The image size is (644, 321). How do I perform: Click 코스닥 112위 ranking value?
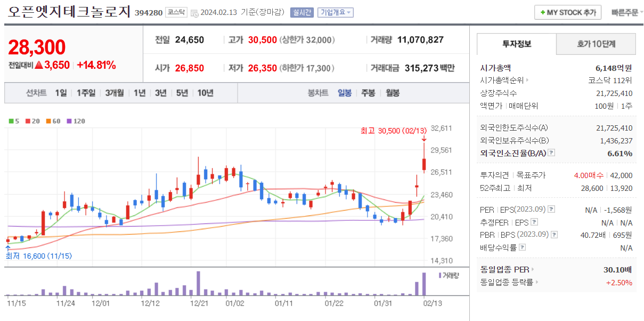[x=610, y=81]
